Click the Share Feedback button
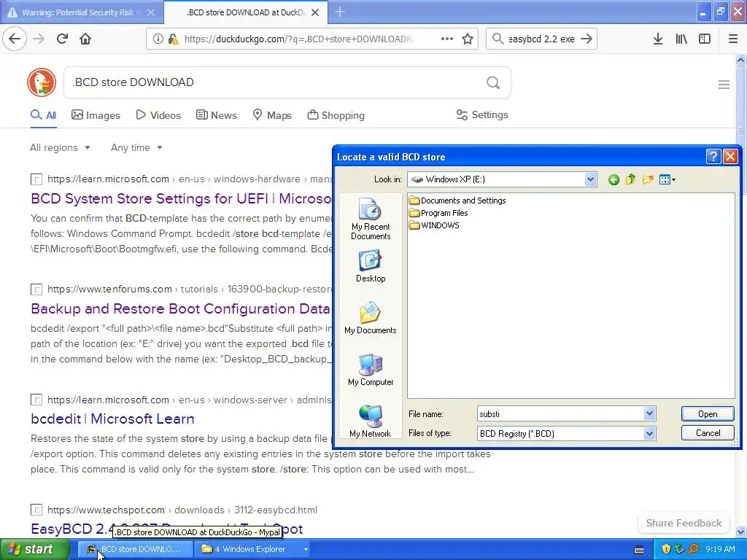This screenshot has width=747, height=560. pyautogui.click(x=684, y=523)
